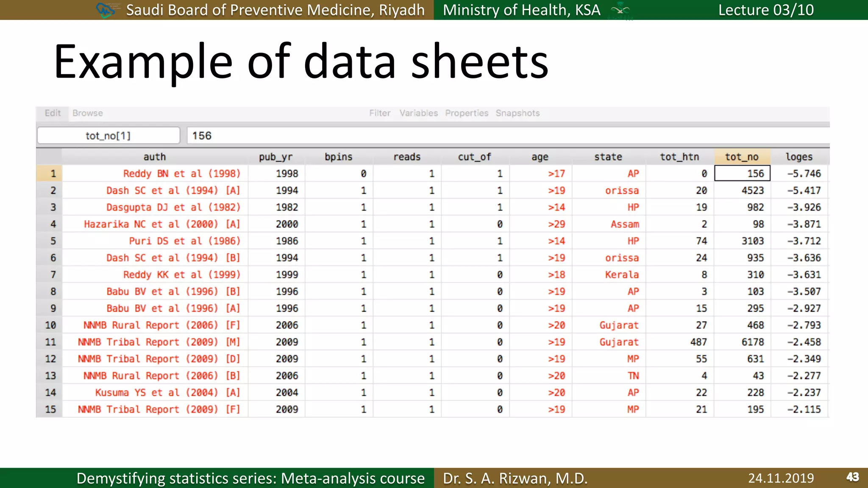Screen dimensions: 868x488
Task: Click the Edit toolbar button
Action: pyautogui.click(x=53, y=113)
